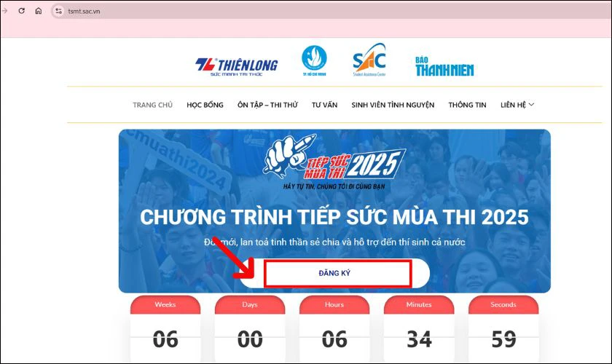
Task: Click the Báo Thanh Niên logo
Action: point(444,66)
